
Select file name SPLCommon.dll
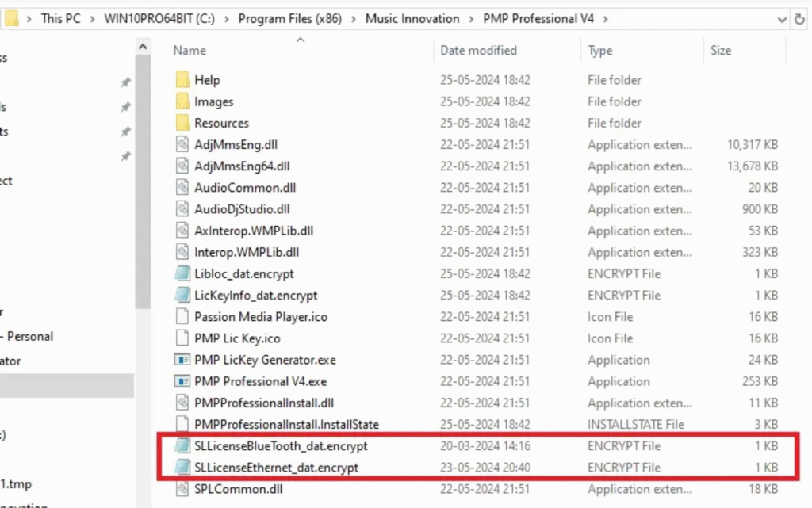tap(239, 489)
